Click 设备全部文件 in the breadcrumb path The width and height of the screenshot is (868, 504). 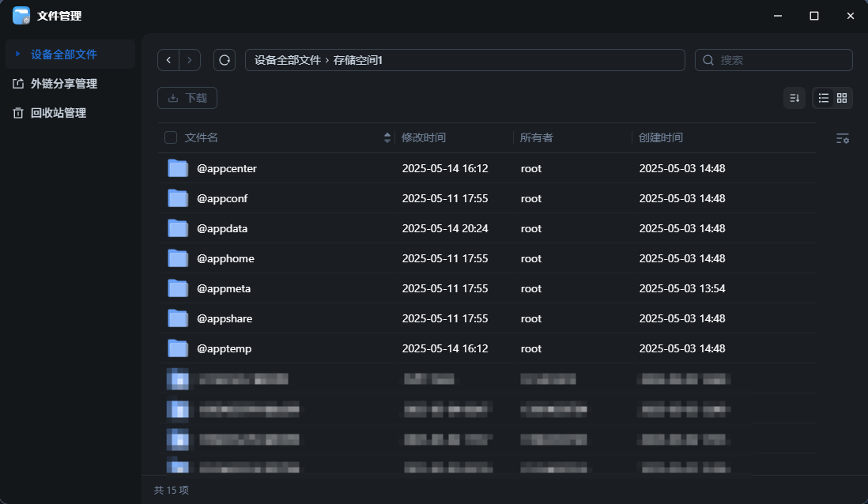[287, 60]
